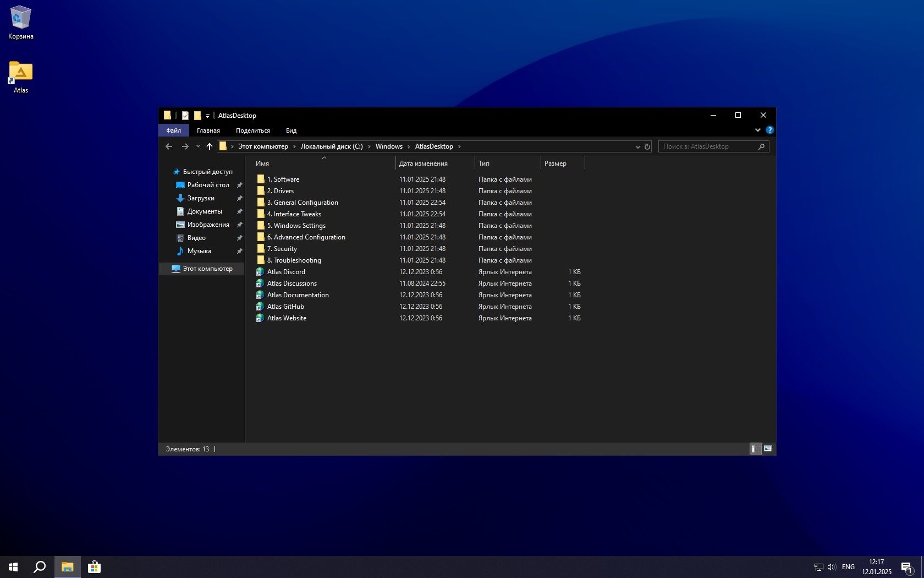Open the Atlas Discord internet shortcut
924x578 pixels.
pyautogui.click(x=285, y=272)
